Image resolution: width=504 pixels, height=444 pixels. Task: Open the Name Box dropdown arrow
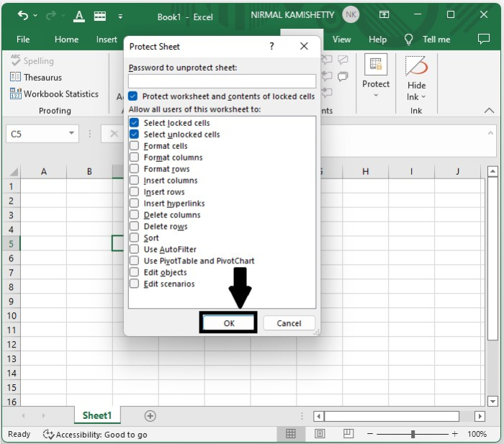(72, 134)
